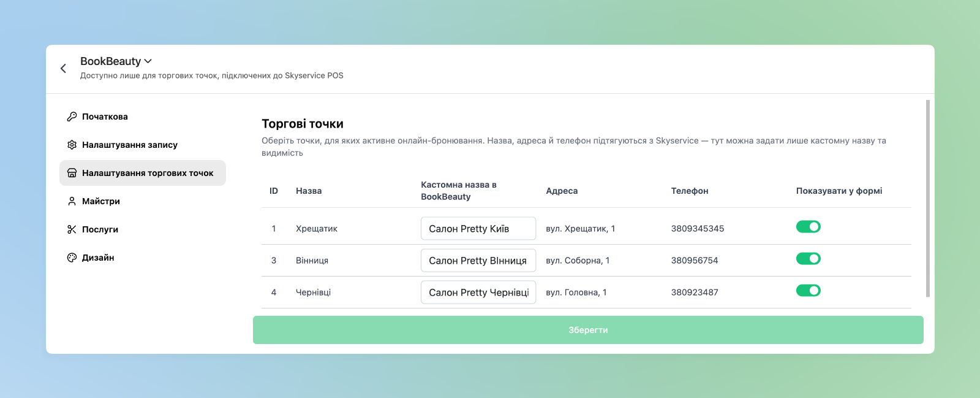Switch to the Дизайн section
The width and height of the screenshot is (980, 398).
tap(143, 258)
